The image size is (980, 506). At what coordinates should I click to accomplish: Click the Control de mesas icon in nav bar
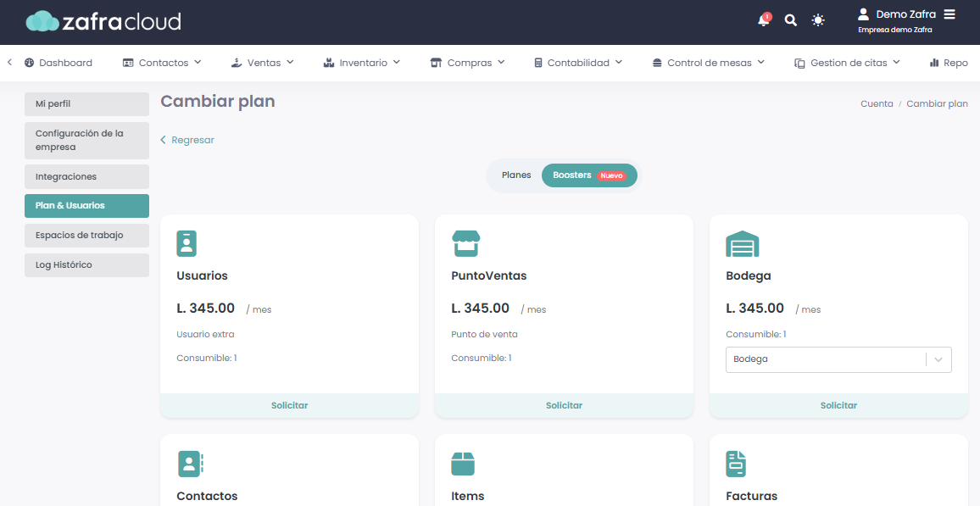657,63
